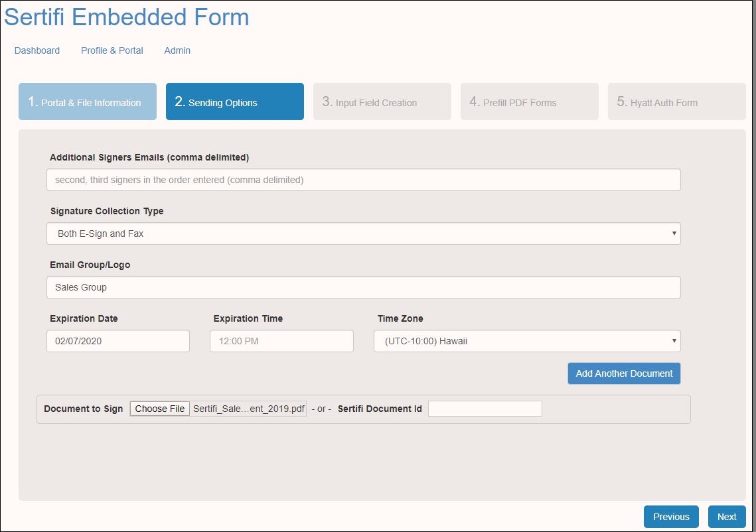Go to Profile & Portal page

click(112, 50)
